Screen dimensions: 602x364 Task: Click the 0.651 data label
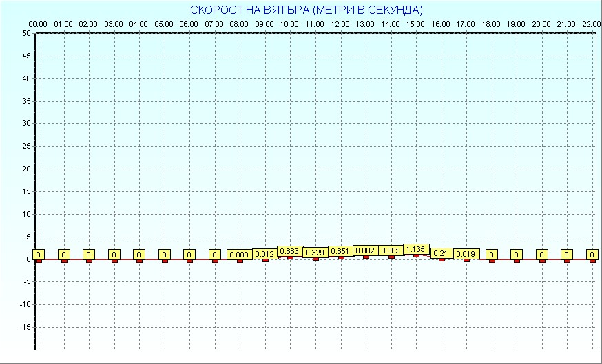tap(340, 251)
